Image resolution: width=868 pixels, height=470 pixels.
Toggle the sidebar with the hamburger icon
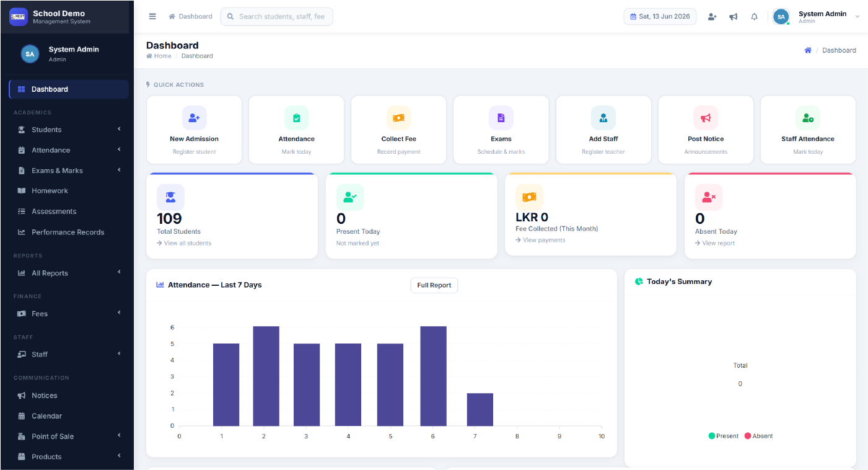pyautogui.click(x=152, y=17)
